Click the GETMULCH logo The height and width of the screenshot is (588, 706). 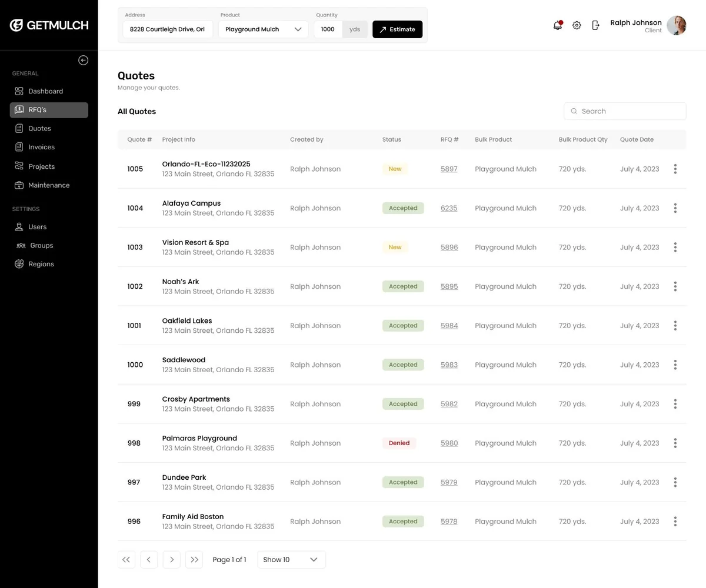tap(49, 25)
